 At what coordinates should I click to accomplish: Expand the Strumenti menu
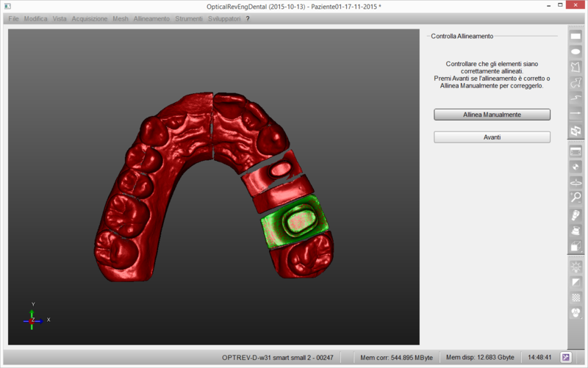pos(190,18)
